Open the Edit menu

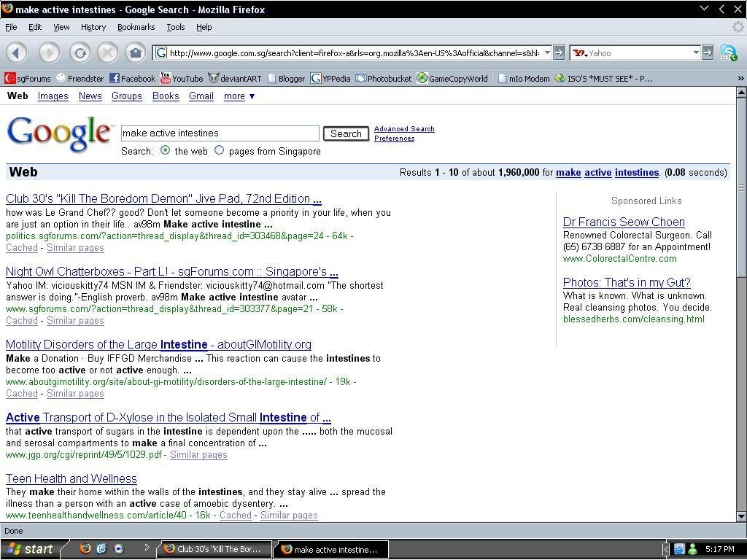[x=35, y=27]
